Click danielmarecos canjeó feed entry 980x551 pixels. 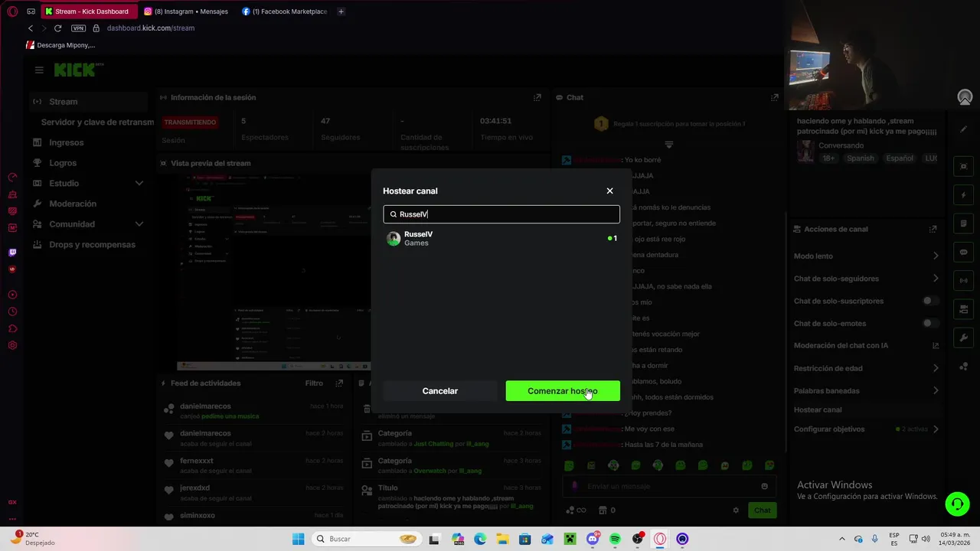click(253, 411)
